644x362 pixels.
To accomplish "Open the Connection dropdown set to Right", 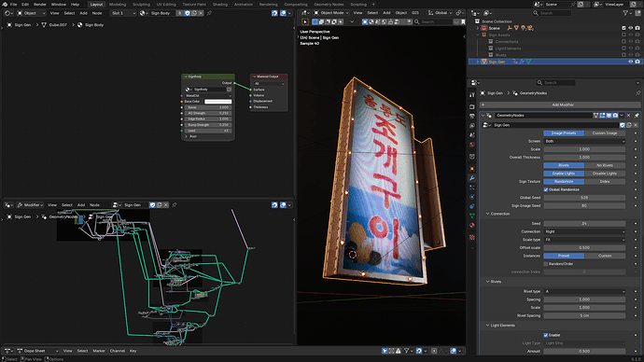I will click(584, 231).
